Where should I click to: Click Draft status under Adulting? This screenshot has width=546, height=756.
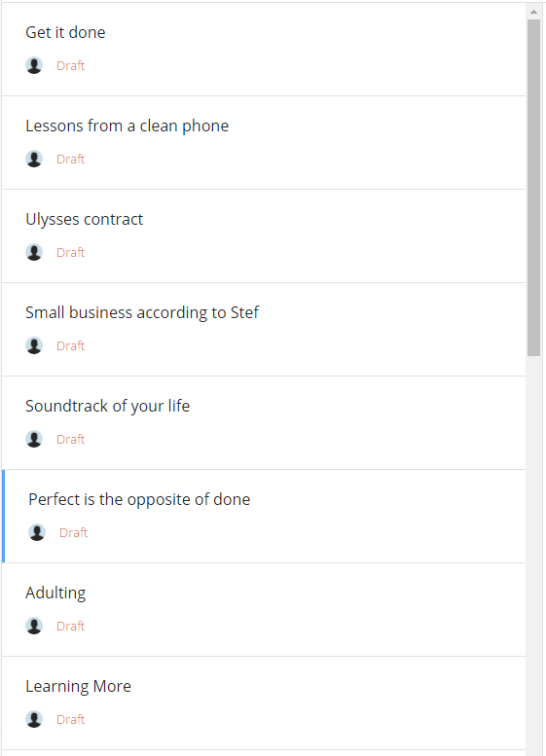tap(70, 627)
